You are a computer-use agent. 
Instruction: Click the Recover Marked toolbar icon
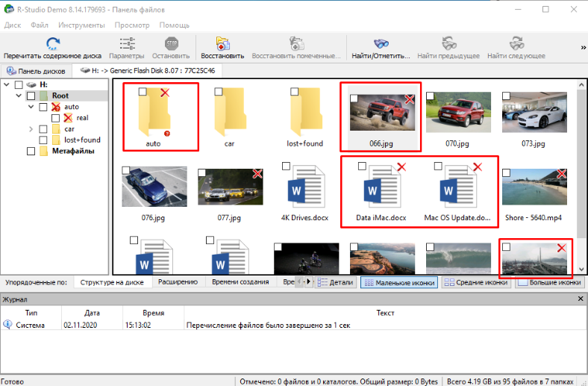(x=298, y=44)
